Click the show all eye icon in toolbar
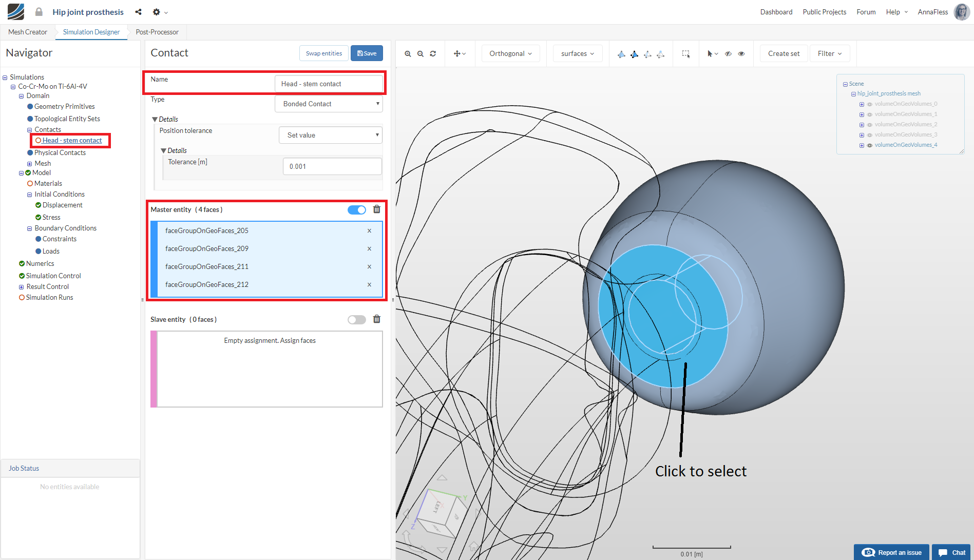 point(741,54)
